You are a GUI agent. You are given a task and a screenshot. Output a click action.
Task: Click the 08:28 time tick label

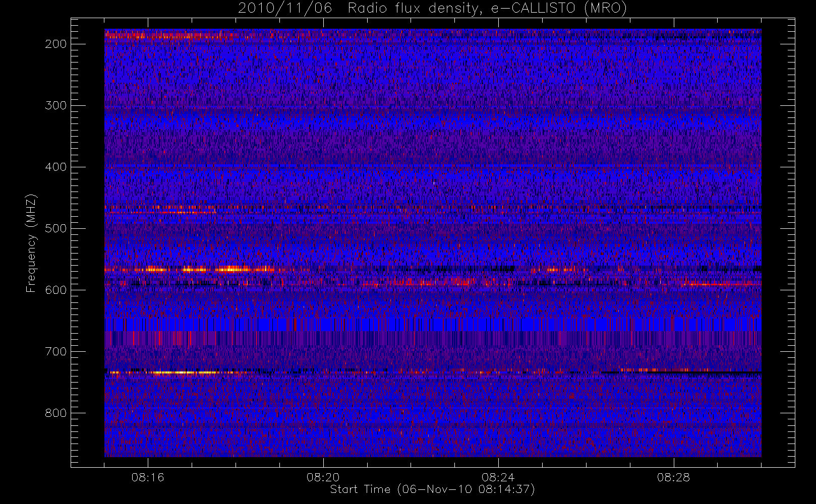pyautogui.click(x=673, y=477)
